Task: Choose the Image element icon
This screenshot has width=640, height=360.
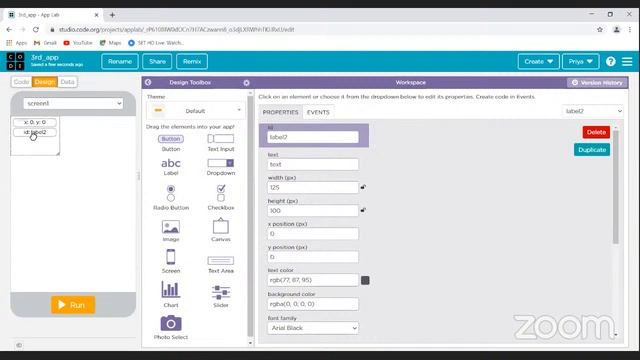Action: (171, 227)
